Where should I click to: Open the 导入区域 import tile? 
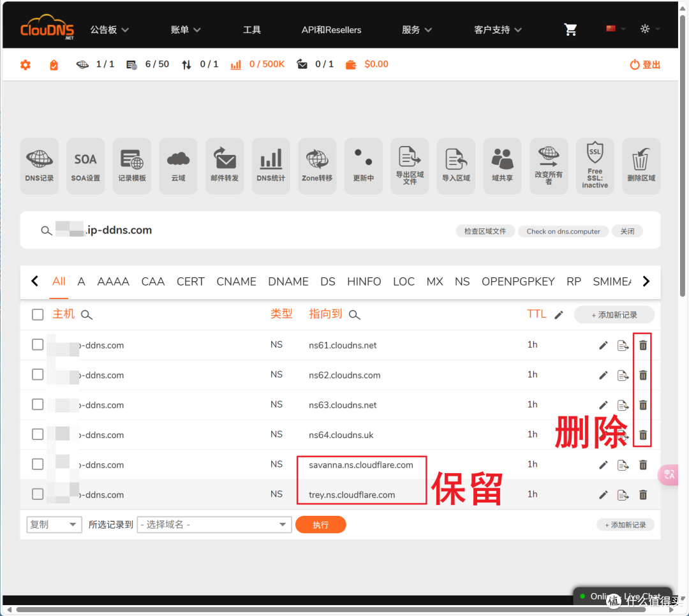click(456, 166)
